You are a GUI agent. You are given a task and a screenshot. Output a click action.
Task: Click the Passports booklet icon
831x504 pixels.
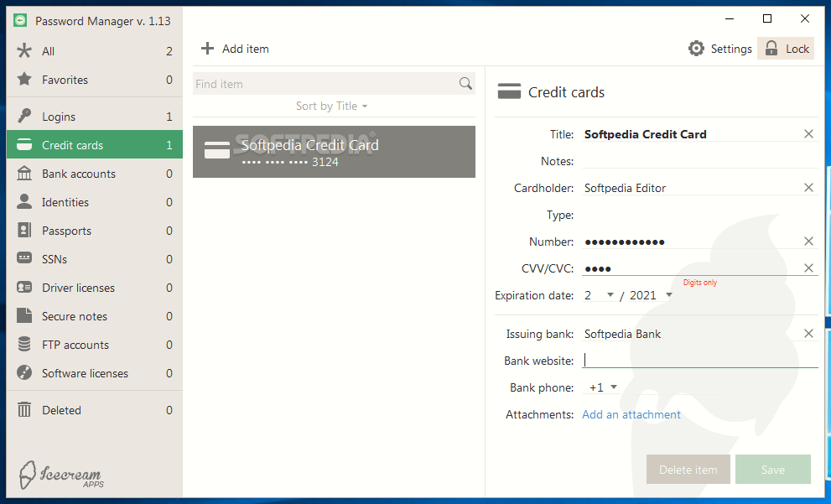[23, 230]
